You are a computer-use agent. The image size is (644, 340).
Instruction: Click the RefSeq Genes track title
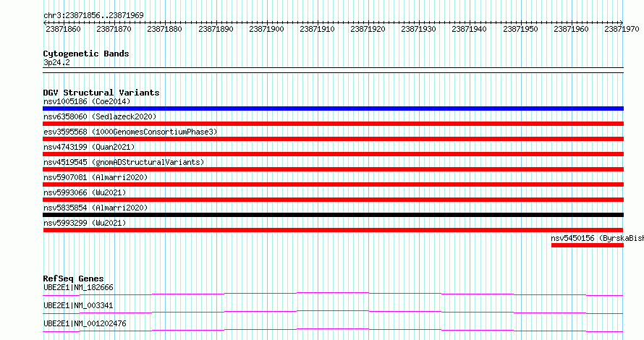point(73,279)
